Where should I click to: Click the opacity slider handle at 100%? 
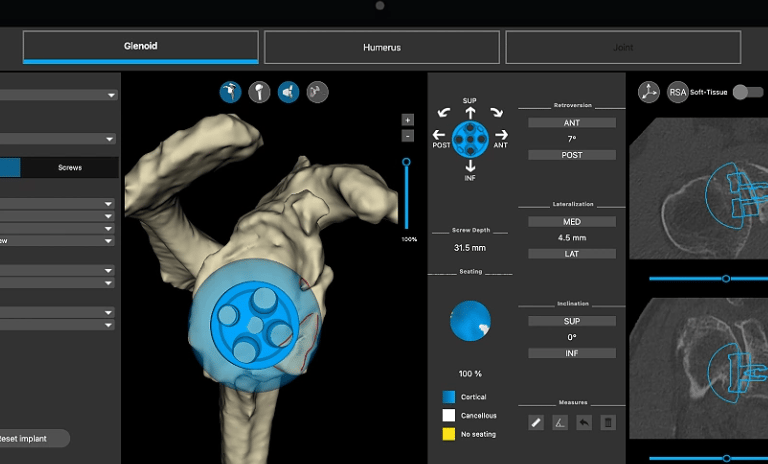click(406, 162)
